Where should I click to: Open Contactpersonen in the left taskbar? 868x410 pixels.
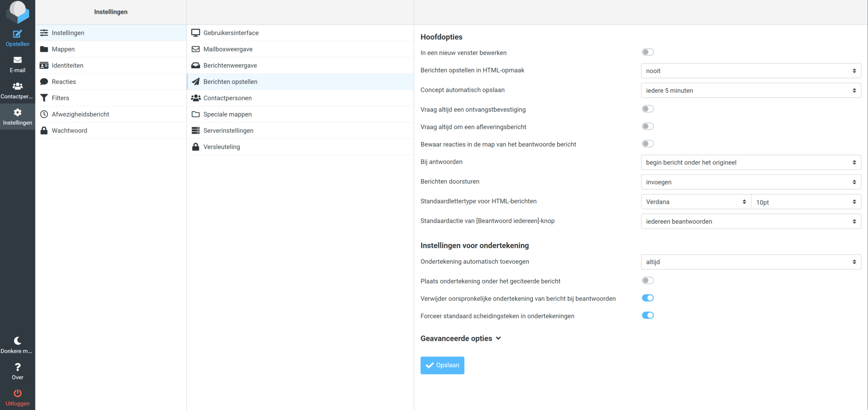pos(17,90)
